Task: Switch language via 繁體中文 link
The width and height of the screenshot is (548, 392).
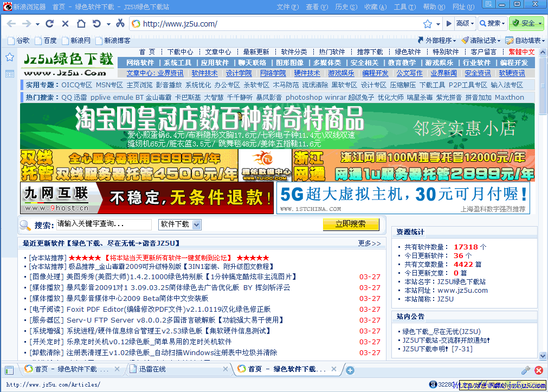Action: 521,52
